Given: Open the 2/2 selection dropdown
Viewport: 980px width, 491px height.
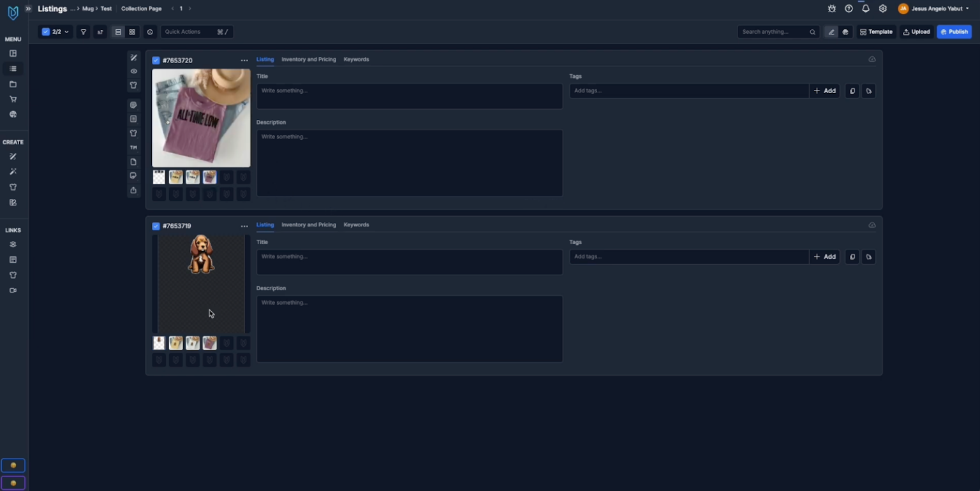Looking at the screenshot, I should [x=56, y=32].
